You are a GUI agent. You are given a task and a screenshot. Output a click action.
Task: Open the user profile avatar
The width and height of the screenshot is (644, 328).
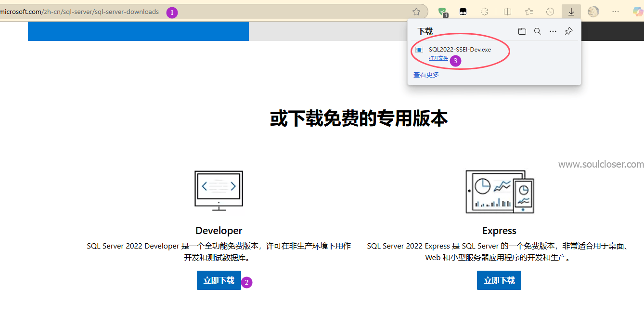pyautogui.click(x=593, y=12)
